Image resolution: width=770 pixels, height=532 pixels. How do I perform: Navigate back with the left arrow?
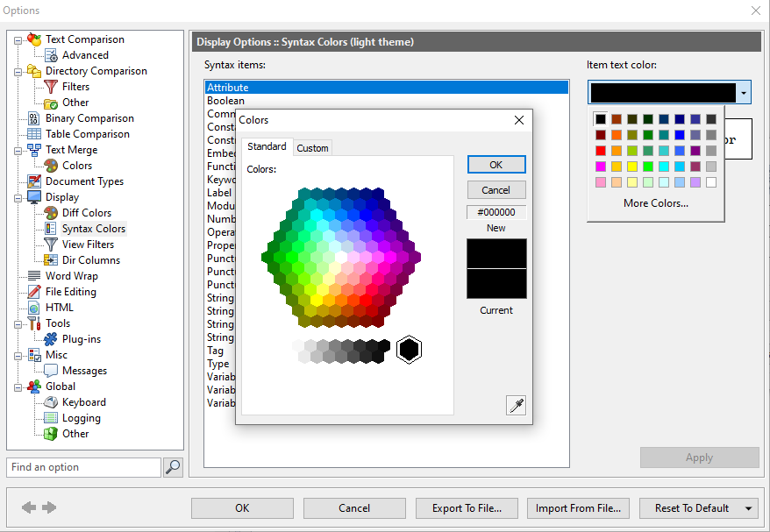point(29,507)
